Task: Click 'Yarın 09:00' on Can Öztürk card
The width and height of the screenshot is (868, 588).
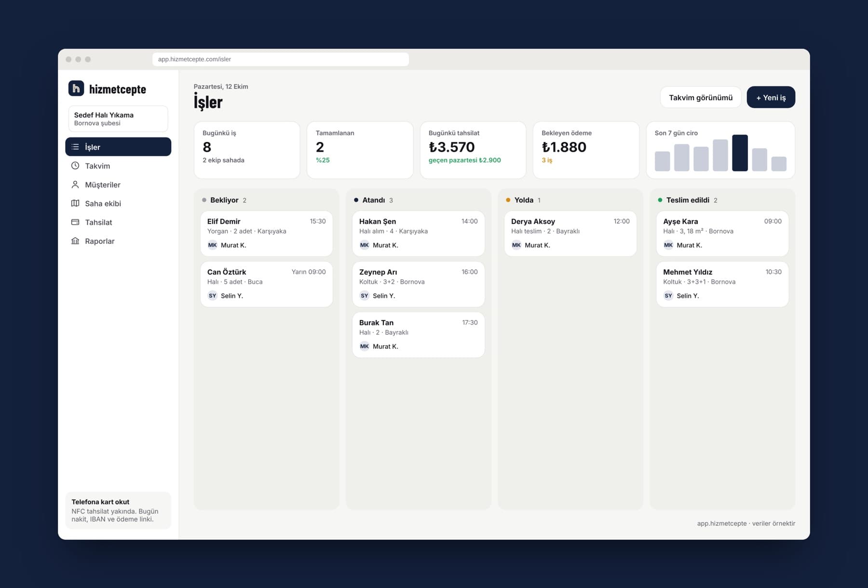Action: (309, 272)
